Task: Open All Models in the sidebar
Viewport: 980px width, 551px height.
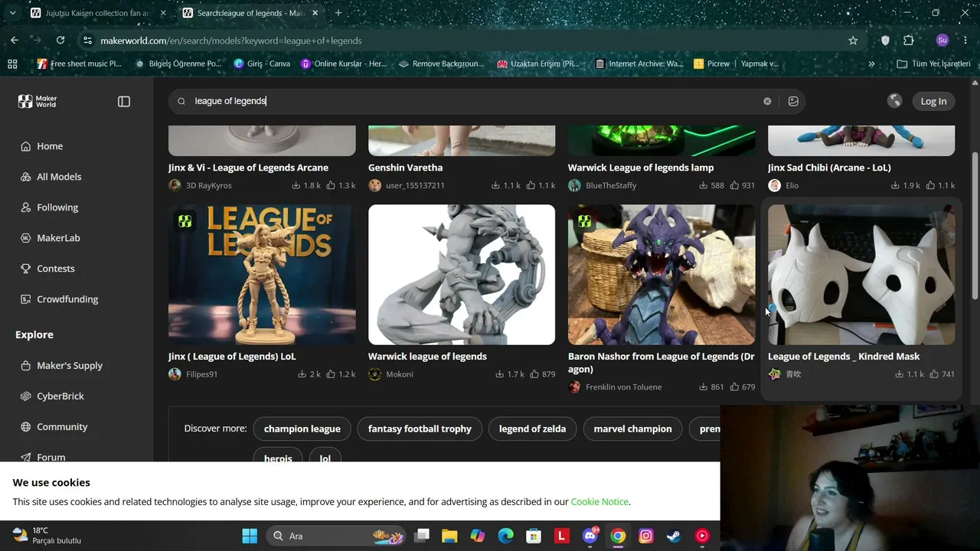Action: (59, 177)
